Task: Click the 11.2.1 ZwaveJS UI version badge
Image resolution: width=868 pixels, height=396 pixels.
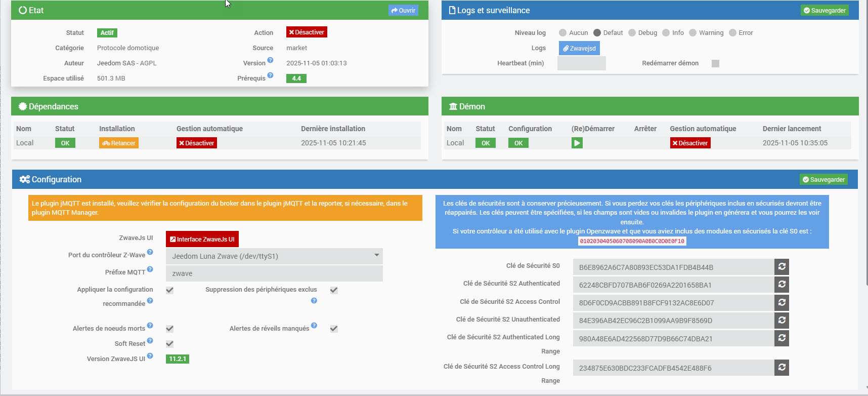Action: (x=178, y=359)
